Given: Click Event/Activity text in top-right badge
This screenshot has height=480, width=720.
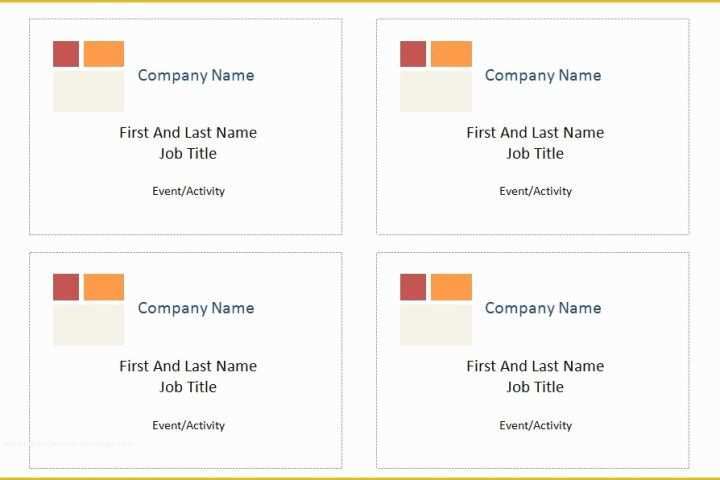Looking at the screenshot, I should (536, 191).
